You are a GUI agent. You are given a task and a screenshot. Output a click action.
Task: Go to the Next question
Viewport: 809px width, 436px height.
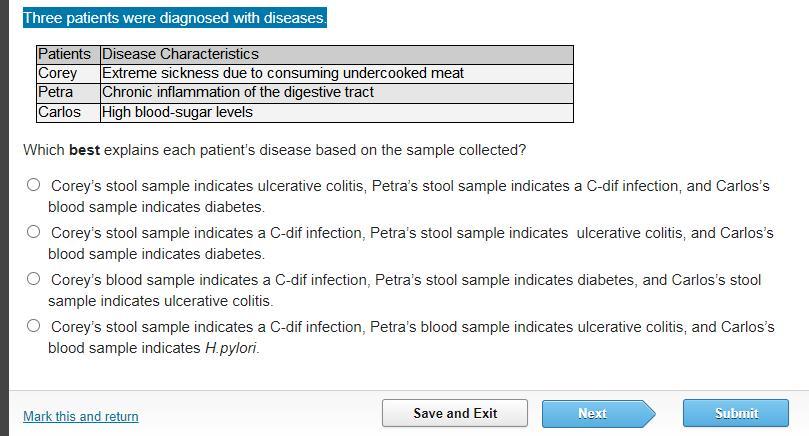point(593,413)
